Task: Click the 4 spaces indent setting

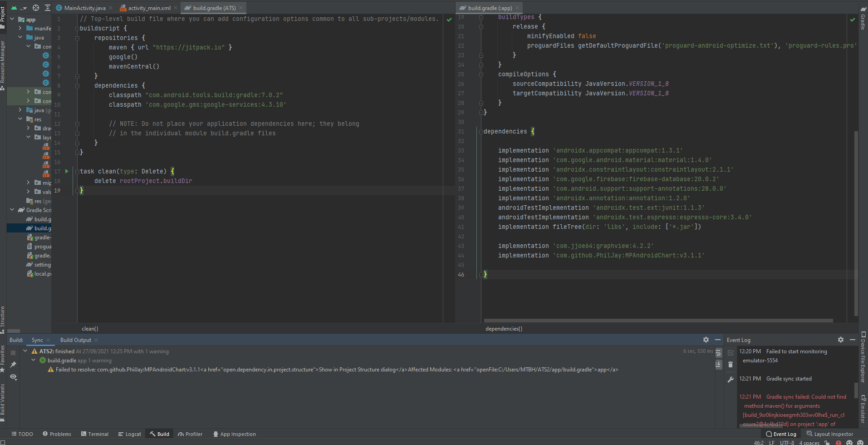Action: [809, 442]
